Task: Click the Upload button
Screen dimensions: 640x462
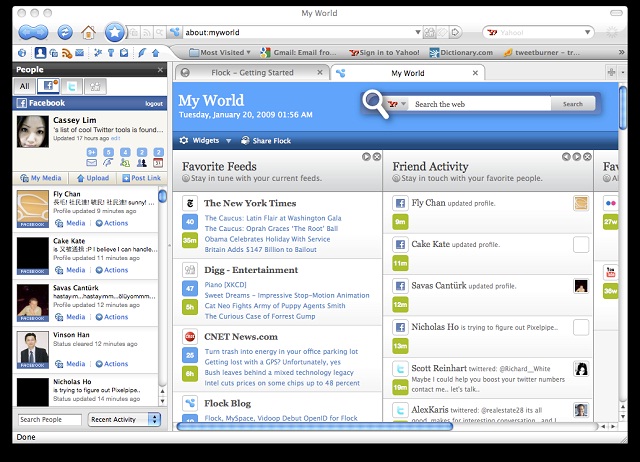Action: pos(93,178)
